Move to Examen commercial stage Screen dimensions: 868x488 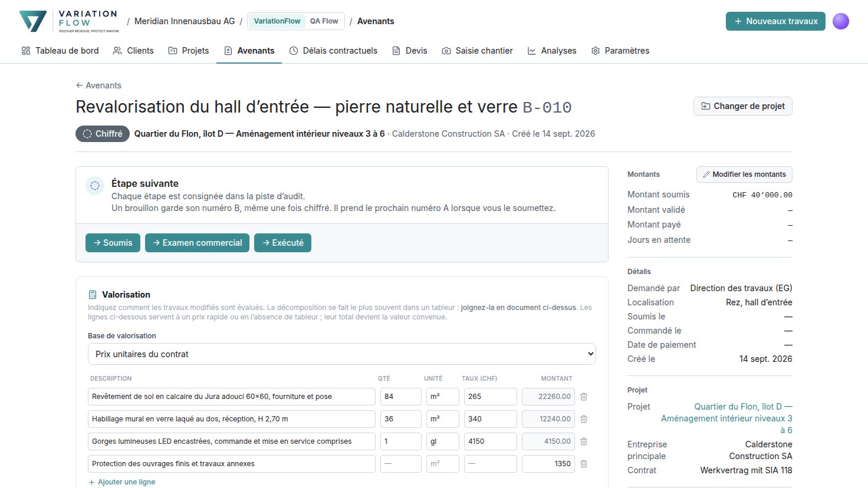pyautogui.click(x=197, y=243)
